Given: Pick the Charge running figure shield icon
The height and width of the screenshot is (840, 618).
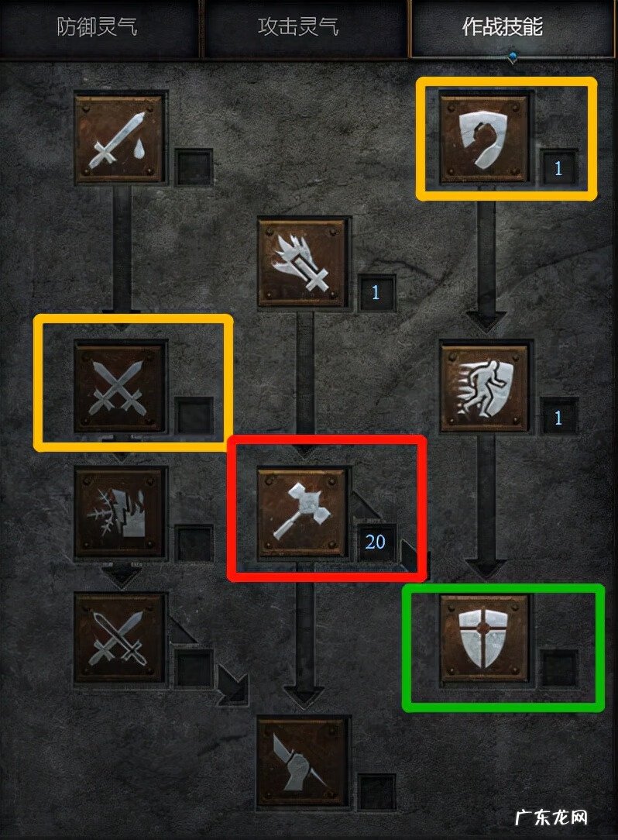Looking at the screenshot, I should tap(484, 387).
